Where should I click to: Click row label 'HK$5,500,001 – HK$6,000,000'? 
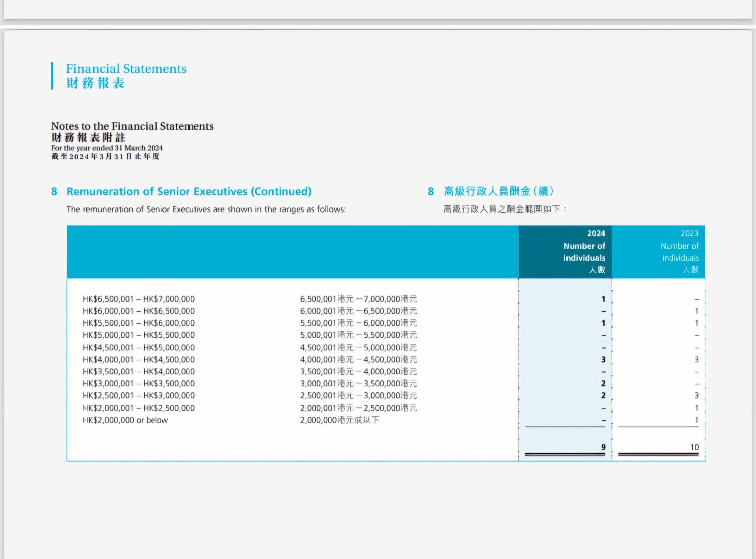pos(139,323)
